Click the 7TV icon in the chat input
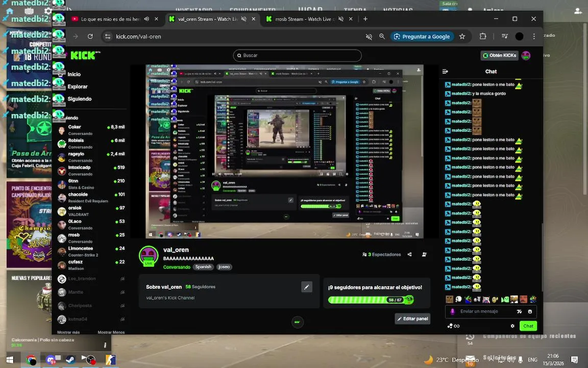This screenshot has height=368, width=588. click(x=520, y=311)
